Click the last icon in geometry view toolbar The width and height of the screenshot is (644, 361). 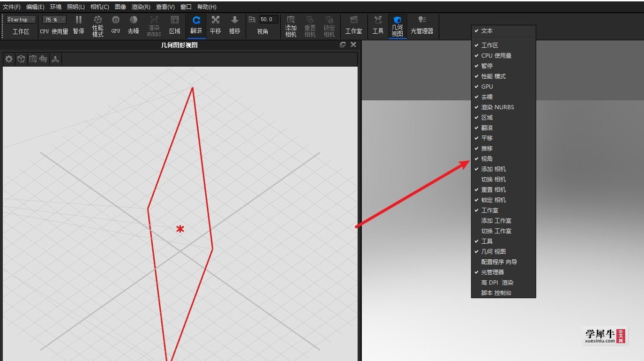coord(55,59)
